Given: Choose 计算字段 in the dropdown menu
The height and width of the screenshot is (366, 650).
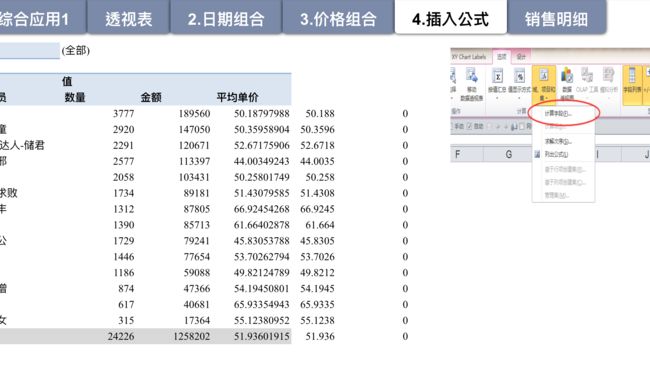Looking at the screenshot, I should point(558,114).
